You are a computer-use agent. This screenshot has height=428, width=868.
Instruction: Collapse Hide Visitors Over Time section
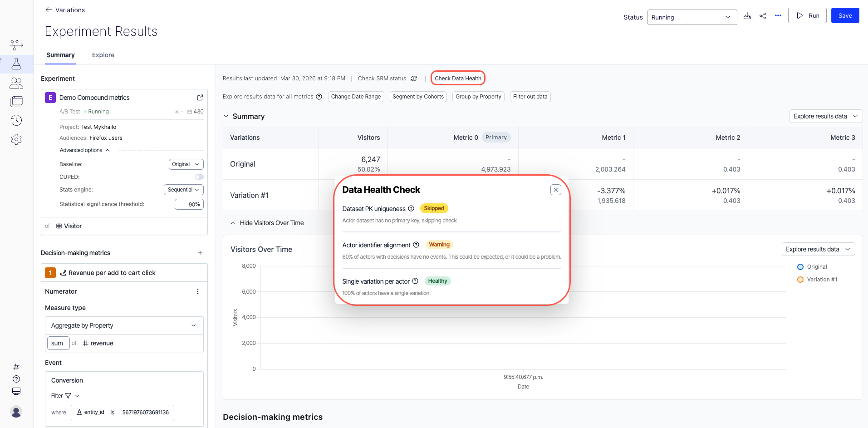267,223
